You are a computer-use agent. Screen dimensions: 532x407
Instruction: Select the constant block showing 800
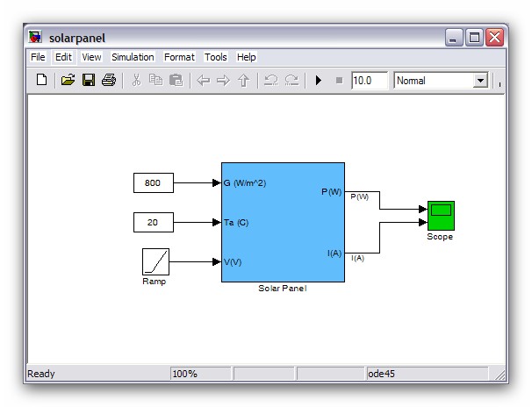coord(153,183)
